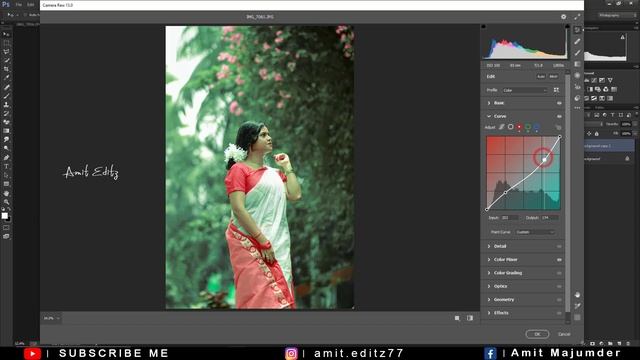Toggle highlight clipping warning on histogram
The width and height of the screenshot is (640, 360).
tap(567, 27)
